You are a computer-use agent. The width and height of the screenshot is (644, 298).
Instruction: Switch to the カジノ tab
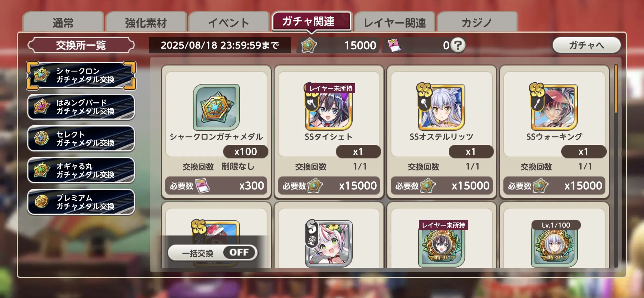[477, 23]
